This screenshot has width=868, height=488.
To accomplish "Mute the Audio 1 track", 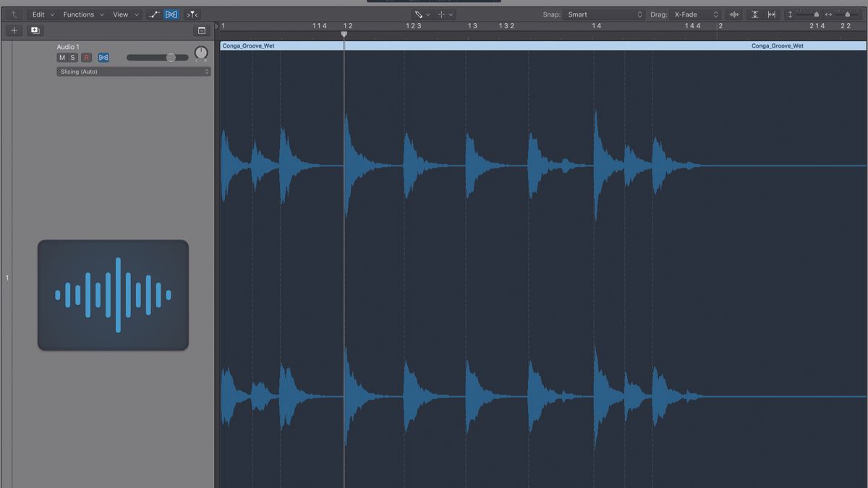I will click(61, 57).
